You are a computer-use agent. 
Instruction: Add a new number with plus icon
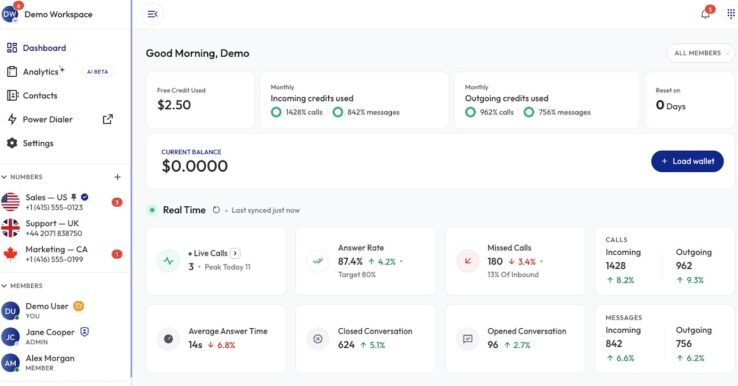tap(117, 177)
